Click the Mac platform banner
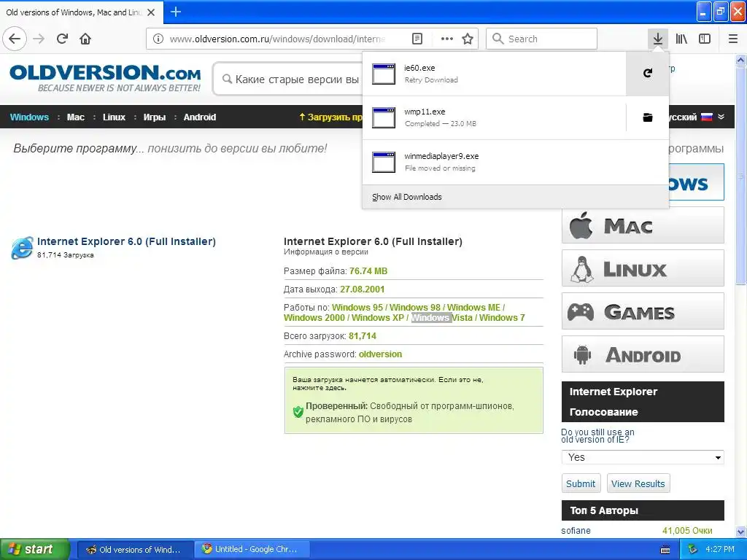This screenshot has width=747, height=560. pos(643,225)
